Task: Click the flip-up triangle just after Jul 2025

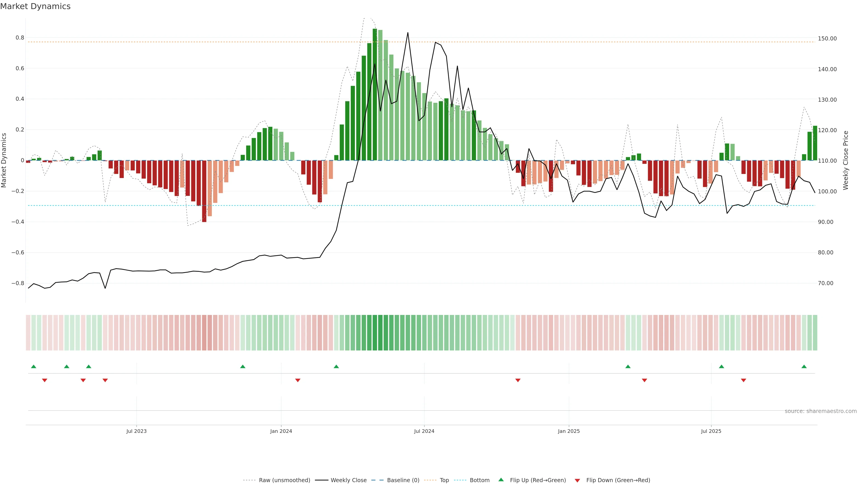Action: [x=722, y=366]
